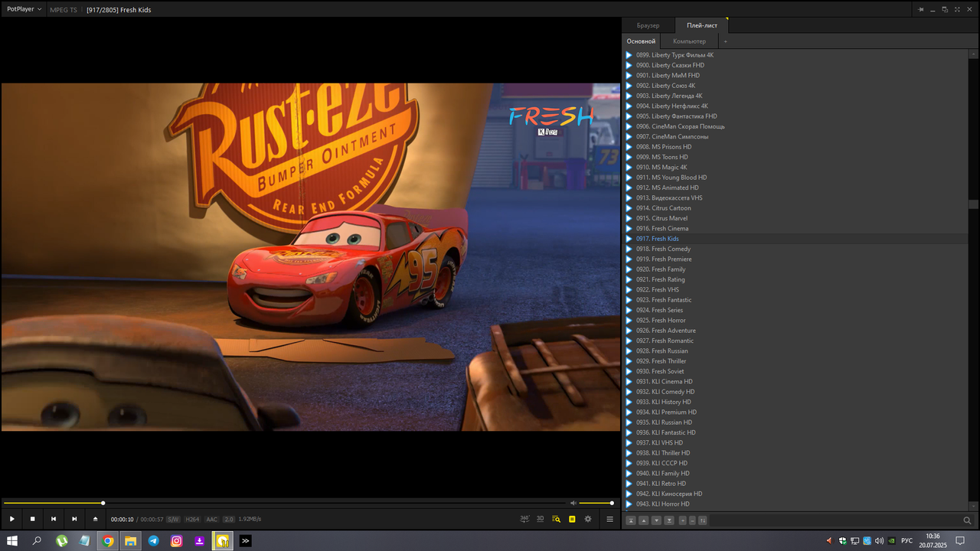Open Instagram from the taskbar

(x=177, y=540)
